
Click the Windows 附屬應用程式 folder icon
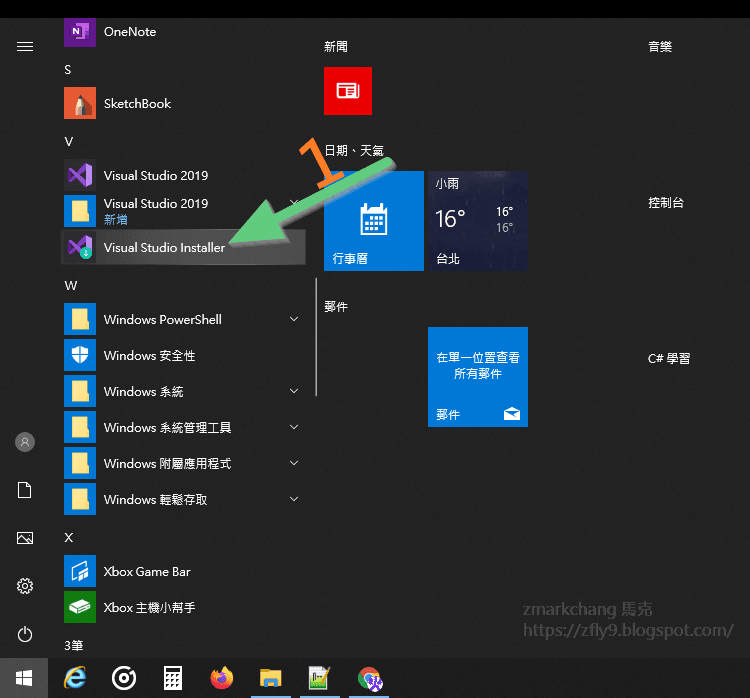pyautogui.click(x=80, y=463)
